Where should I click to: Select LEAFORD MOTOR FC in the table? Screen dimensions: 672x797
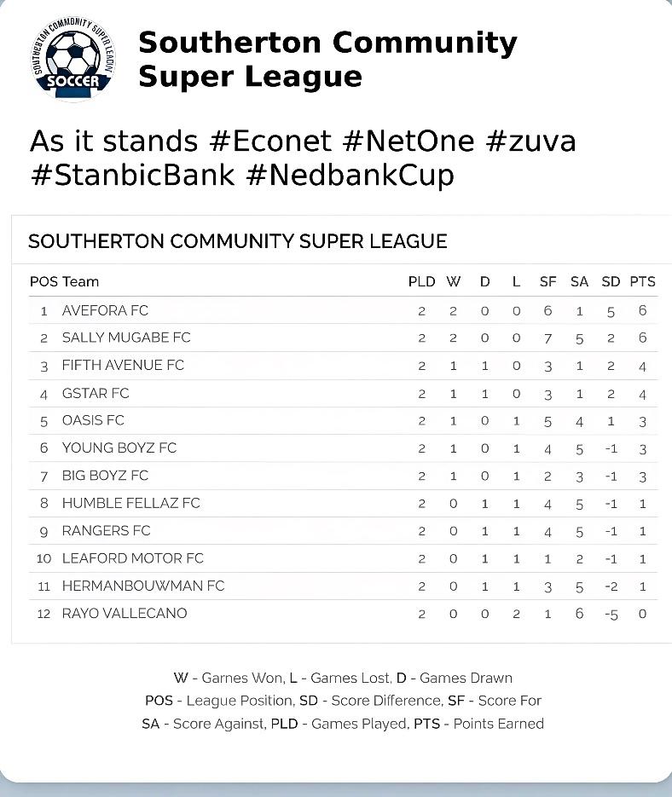133,558
